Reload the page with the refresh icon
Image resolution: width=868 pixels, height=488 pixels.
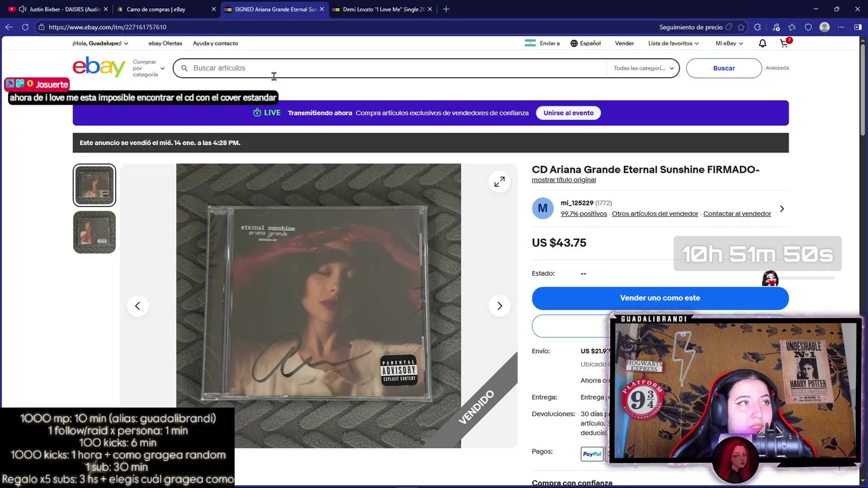(x=25, y=27)
